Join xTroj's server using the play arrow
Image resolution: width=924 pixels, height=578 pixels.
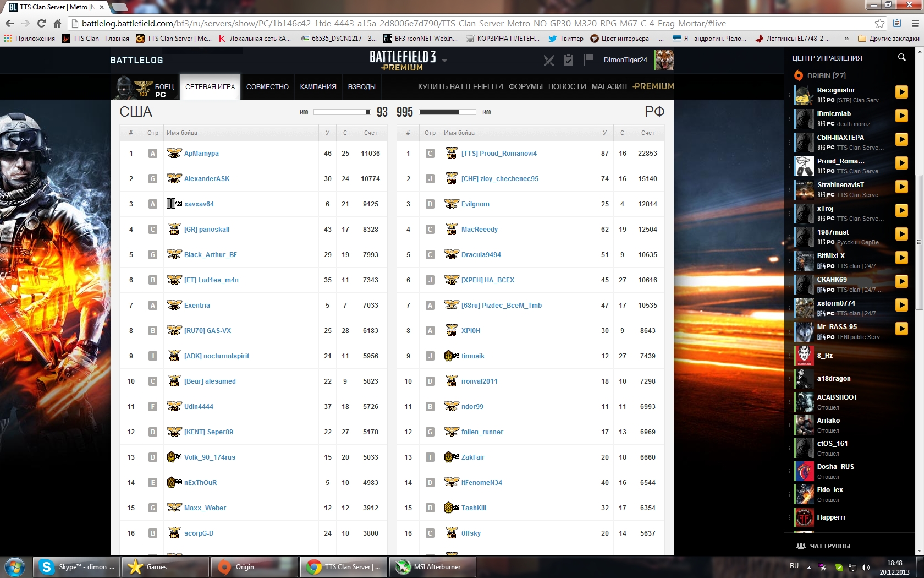[901, 210]
